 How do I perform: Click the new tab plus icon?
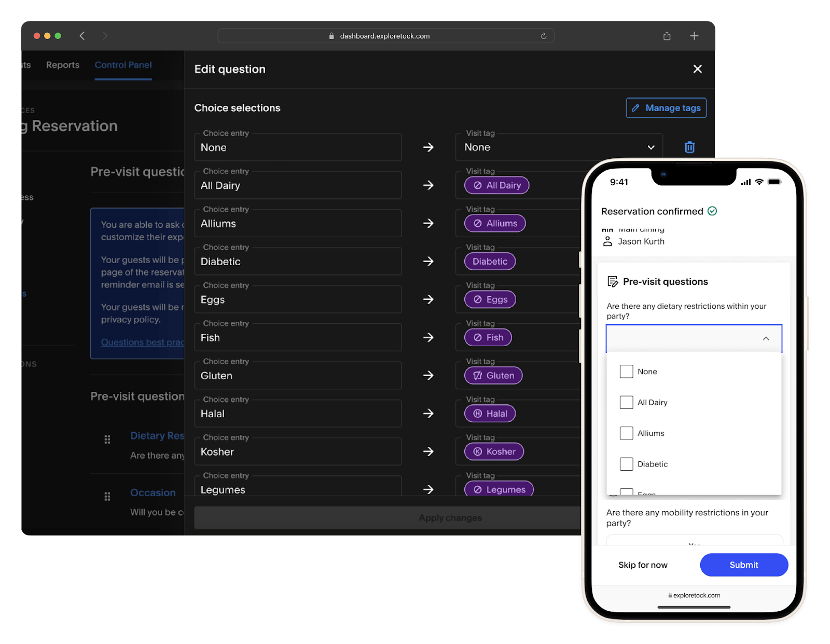click(x=694, y=35)
